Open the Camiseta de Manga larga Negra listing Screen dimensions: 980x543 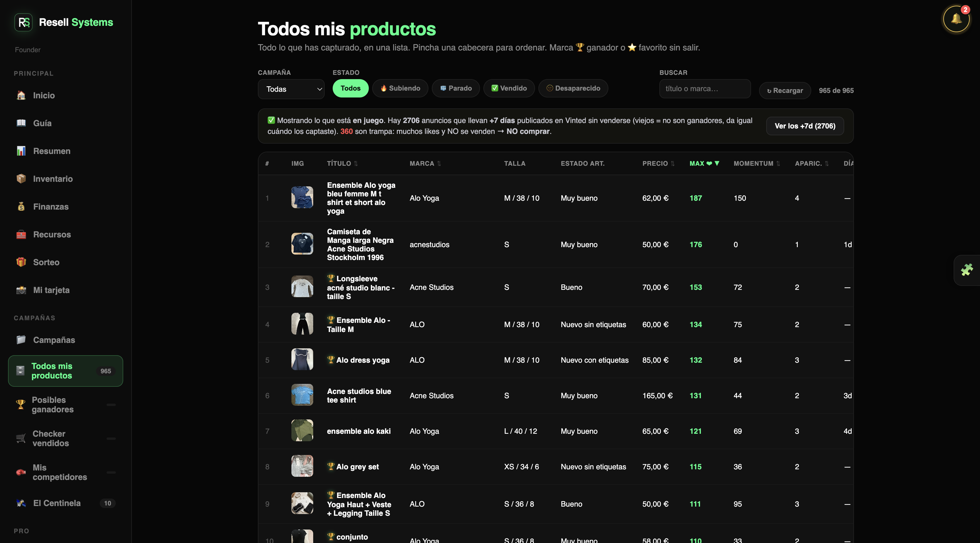(x=360, y=244)
